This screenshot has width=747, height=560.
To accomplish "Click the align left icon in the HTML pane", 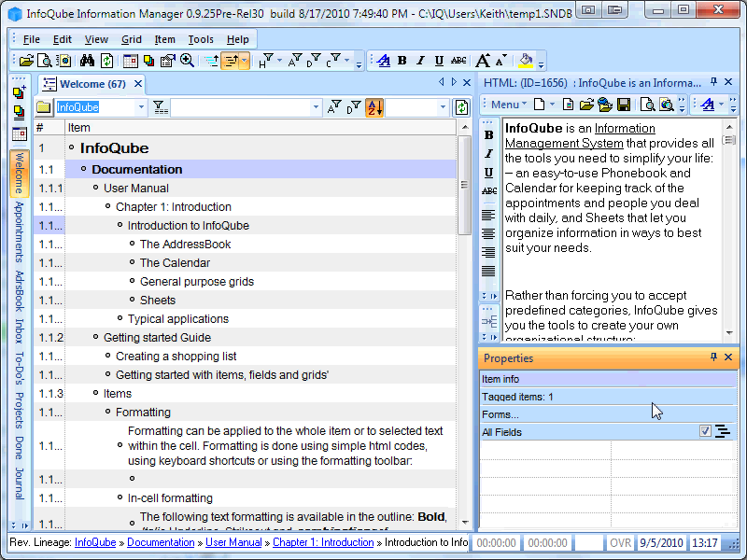I will (x=488, y=216).
